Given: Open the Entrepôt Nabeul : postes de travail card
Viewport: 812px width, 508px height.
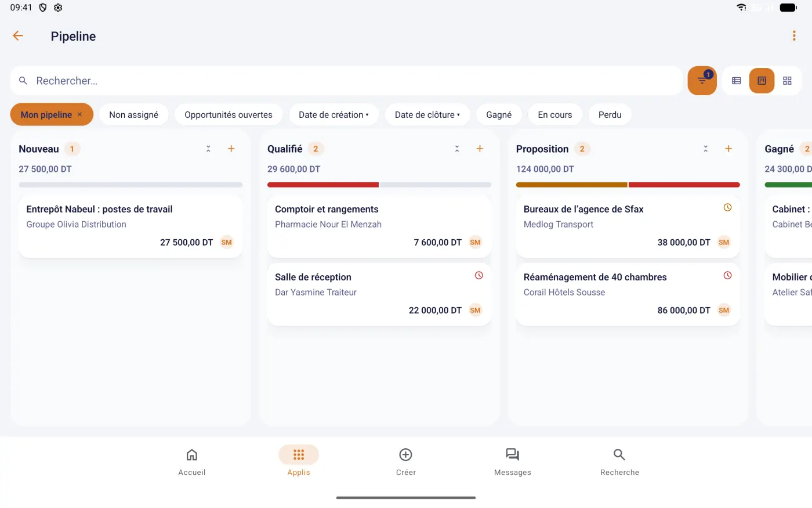Looking at the screenshot, I should click(x=130, y=226).
